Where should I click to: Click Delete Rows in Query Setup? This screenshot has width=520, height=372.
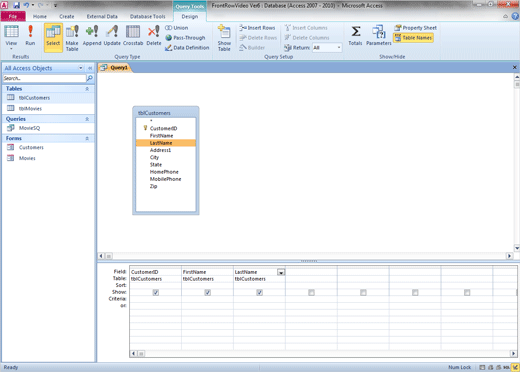258,38
